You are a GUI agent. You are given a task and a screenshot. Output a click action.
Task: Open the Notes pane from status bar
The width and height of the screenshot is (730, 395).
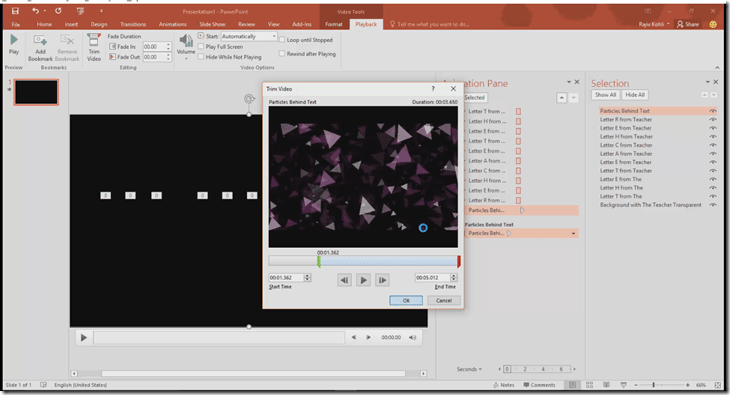coord(504,385)
